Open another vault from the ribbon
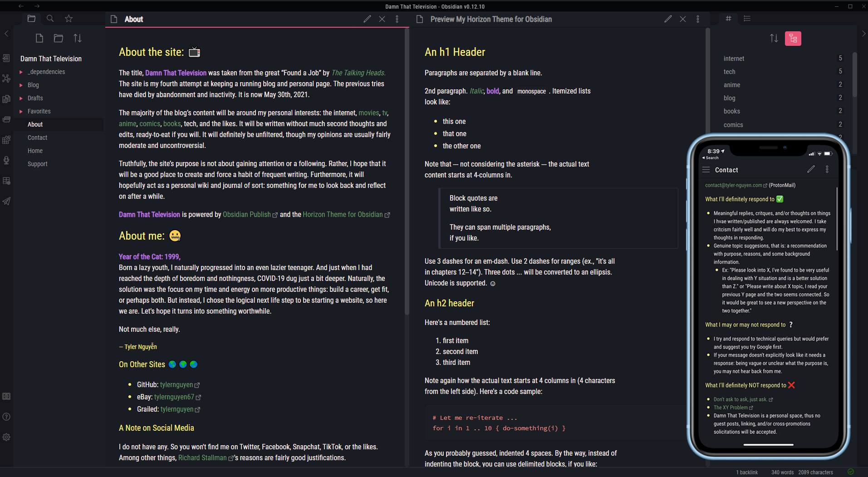 click(6, 396)
